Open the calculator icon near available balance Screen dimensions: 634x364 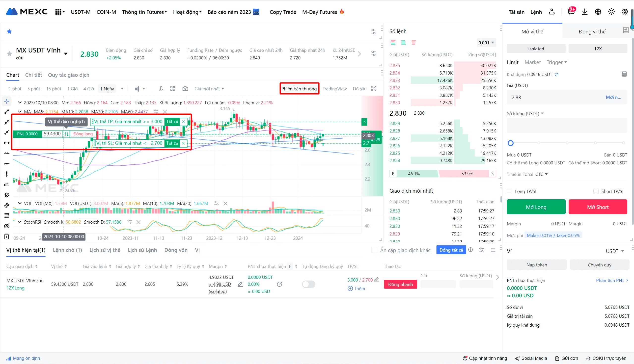tap(624, 74)
